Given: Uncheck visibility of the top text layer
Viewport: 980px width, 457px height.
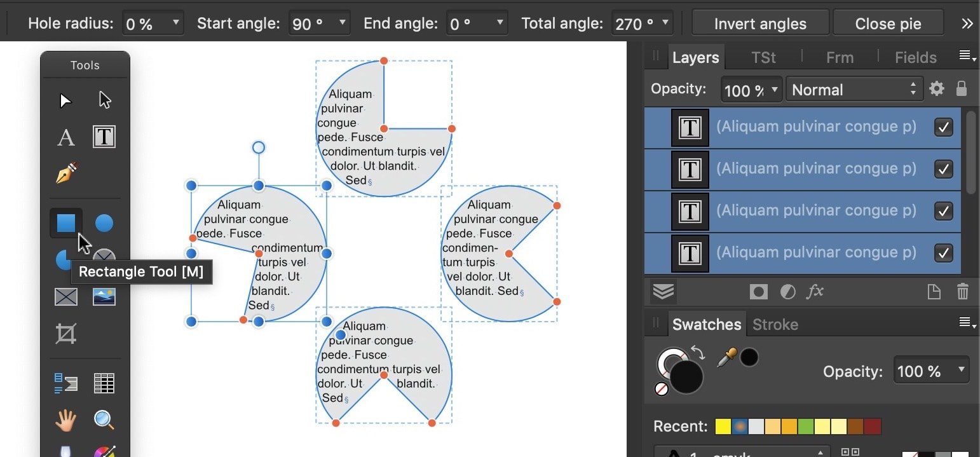Looking at the screenshot, I should click(944, 126).
